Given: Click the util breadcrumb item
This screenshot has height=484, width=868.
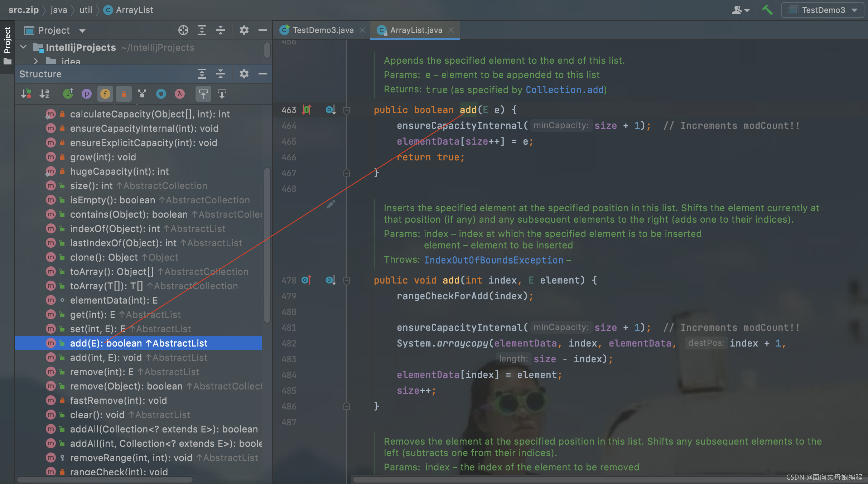Looking at the screenshot, I should (86, 10).
